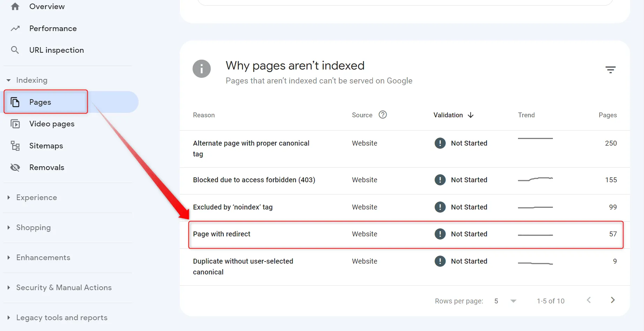Click the info icon beside Why pages aren't indexed
644x331 pixels.
202,69
